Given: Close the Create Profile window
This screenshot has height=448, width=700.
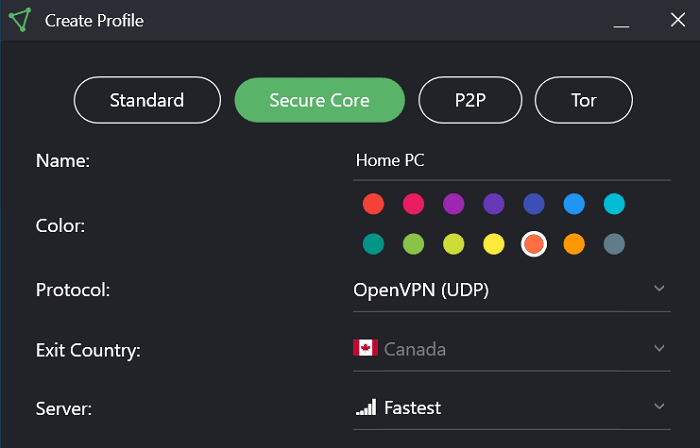Looking at the screenshot, I should pos(678,20).
